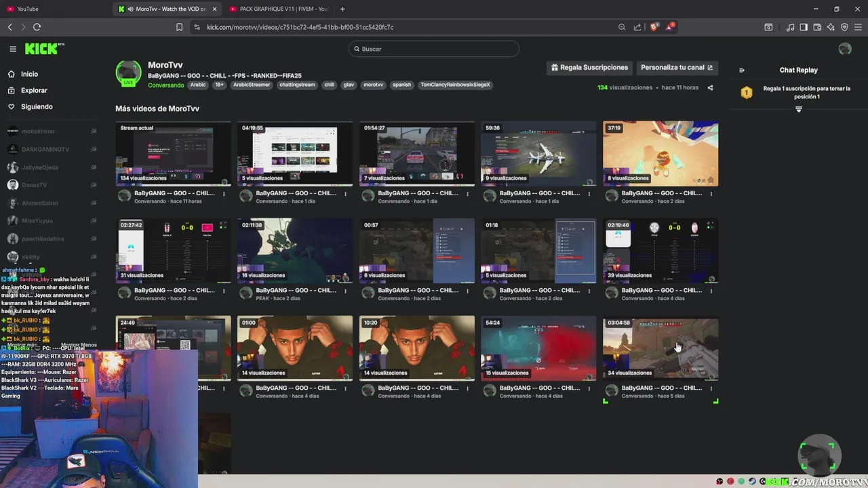Open the Kick hamburger sidebar menu
Image resolution: width=868 pixels, height=488 pixels.
click(x=13, y=49)
